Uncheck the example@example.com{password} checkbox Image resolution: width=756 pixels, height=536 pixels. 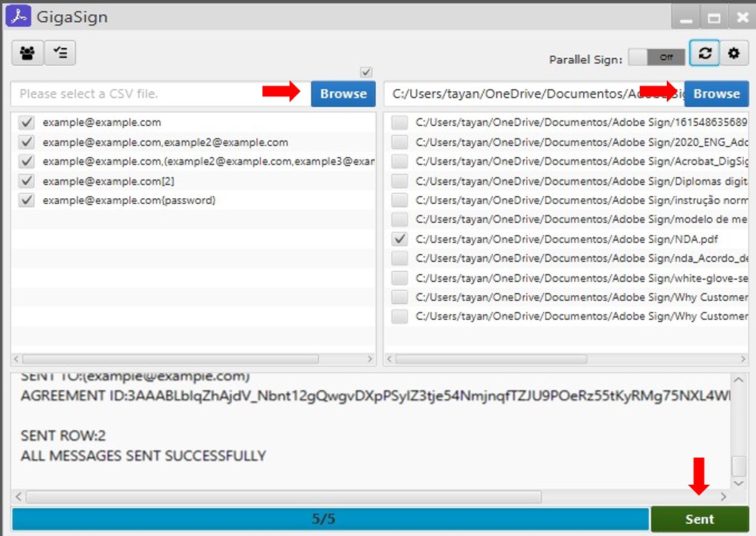point(26,200)
